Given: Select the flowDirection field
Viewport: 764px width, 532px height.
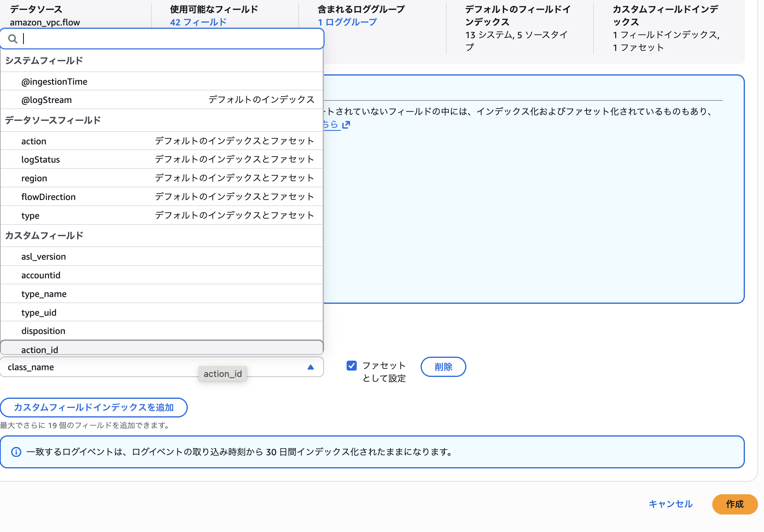Looking at the screenshot, I should click(x=48, y=196).
